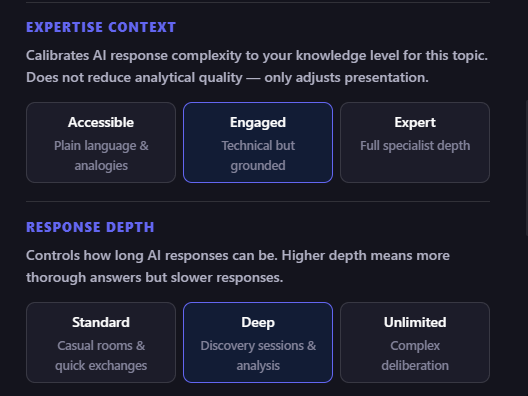Select the Accessible expertise option
This screenshot has height=396, width=528.
(101, 142)
